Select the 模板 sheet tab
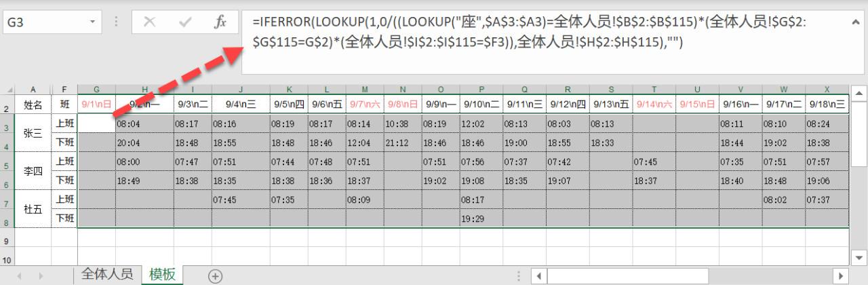Image resolution: width=868 pixels, height=285 pixels. (x=163, y=274)
